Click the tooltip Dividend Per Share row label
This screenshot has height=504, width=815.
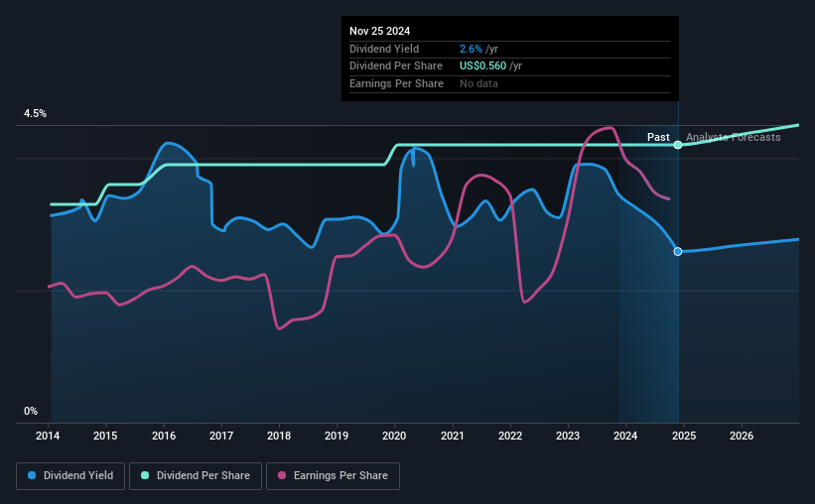[396, 66]
